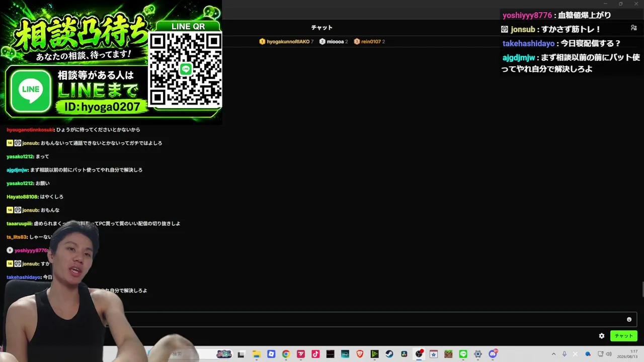
Task: Open the red TF app taskbar icon
Action: 301,354
